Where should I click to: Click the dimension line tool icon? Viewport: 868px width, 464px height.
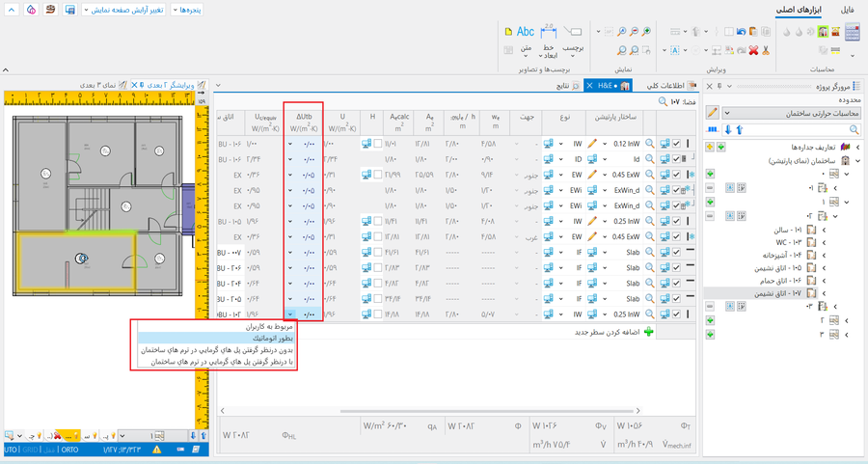coord(550,33)
